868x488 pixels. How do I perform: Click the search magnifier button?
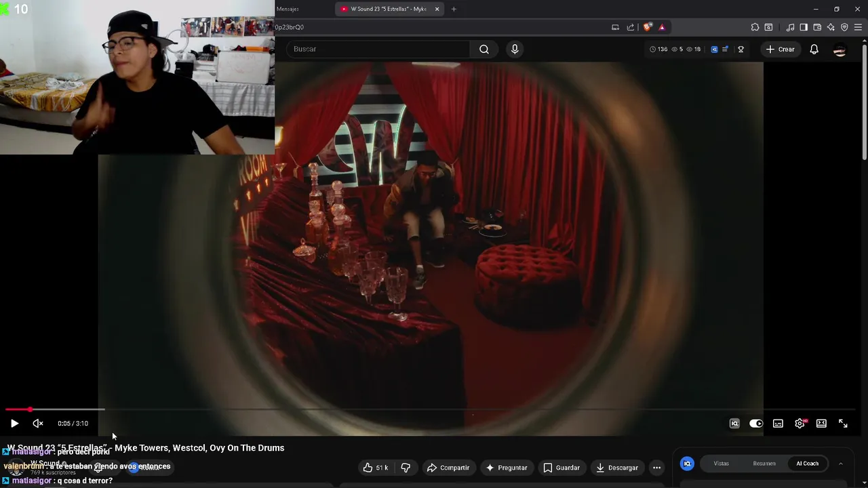point(484,49)
